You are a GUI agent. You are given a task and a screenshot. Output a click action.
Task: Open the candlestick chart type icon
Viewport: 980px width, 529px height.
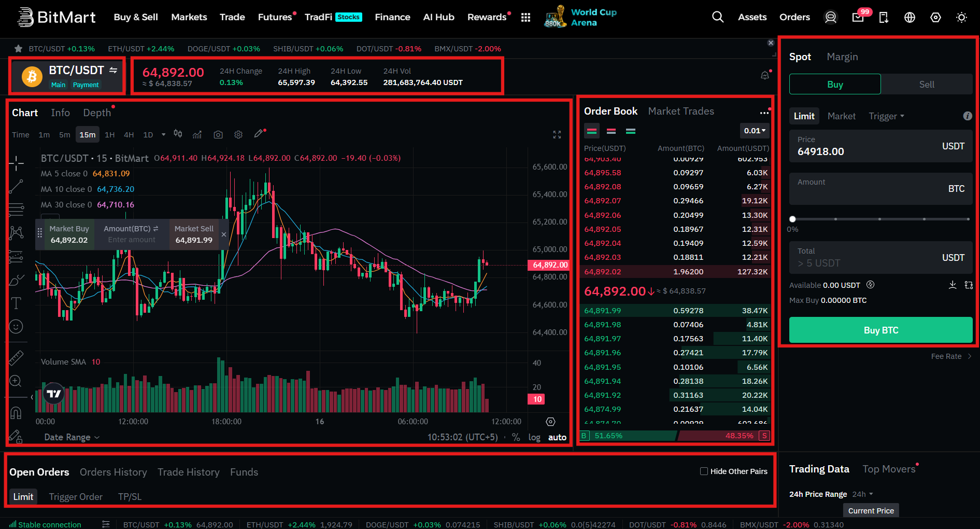[178, 134]
